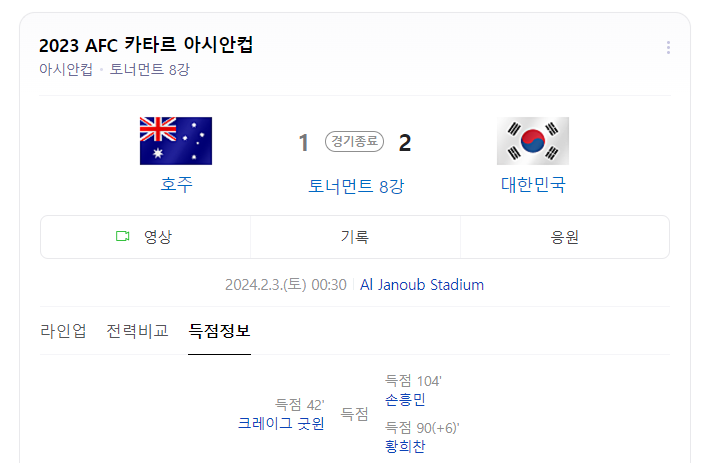Viewport: 703px width, 463px height.
Task: Select the 득점정보 tab
Action: pyautogui.click(x=219, y=331)
